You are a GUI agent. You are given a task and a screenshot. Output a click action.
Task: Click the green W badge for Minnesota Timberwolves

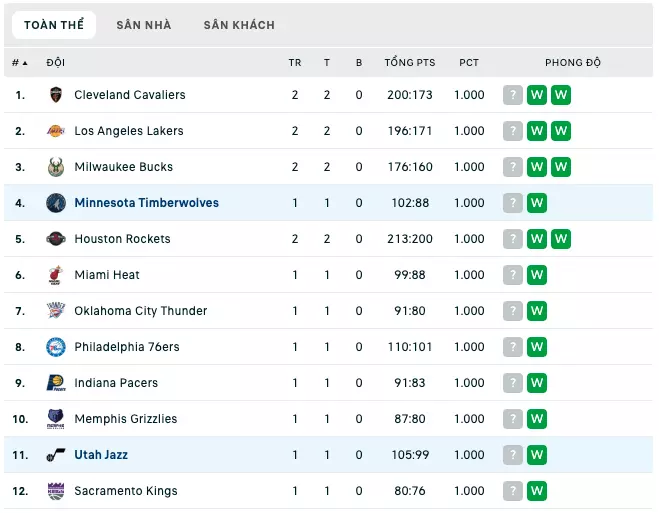[x=537, y=203]
